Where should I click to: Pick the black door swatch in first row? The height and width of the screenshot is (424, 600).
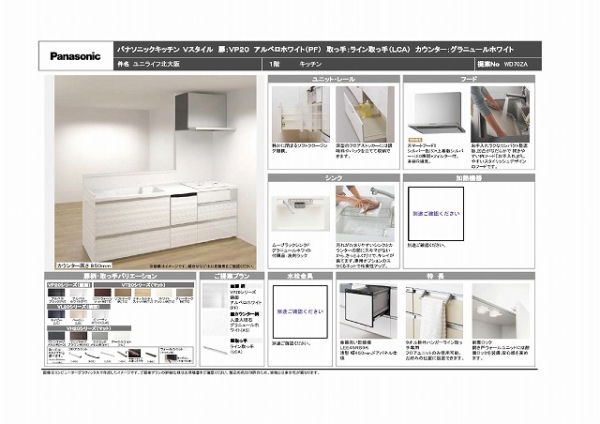pos(56,293)
